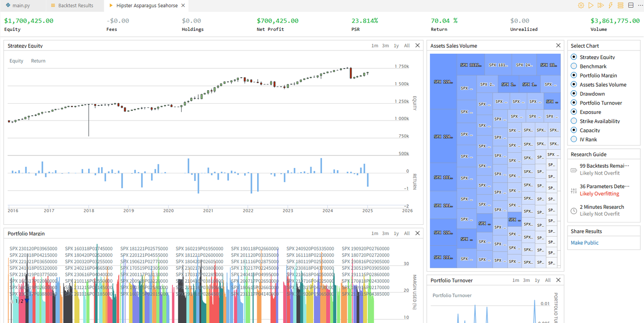The height and width of the screenshot is (323, 644).
Task: Click legend entry SPX 190118P02660000
Action: (x=255, y=248)
